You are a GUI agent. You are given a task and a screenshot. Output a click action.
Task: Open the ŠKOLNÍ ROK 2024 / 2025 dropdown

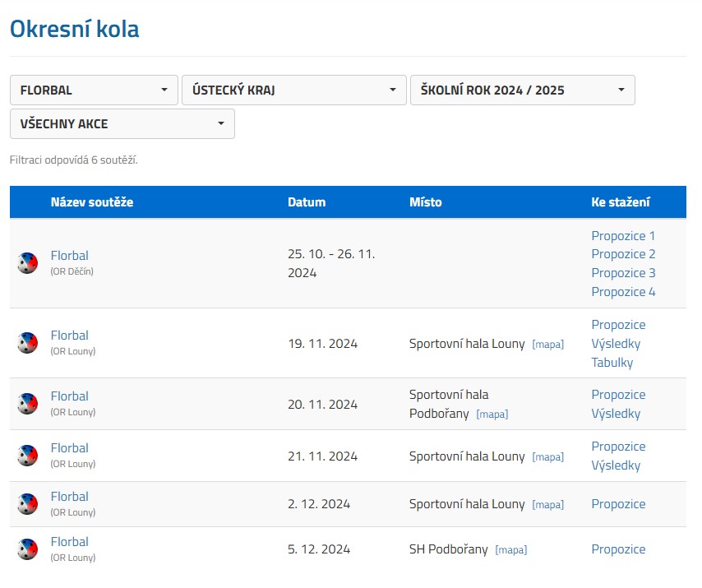(x=523, y=90)
